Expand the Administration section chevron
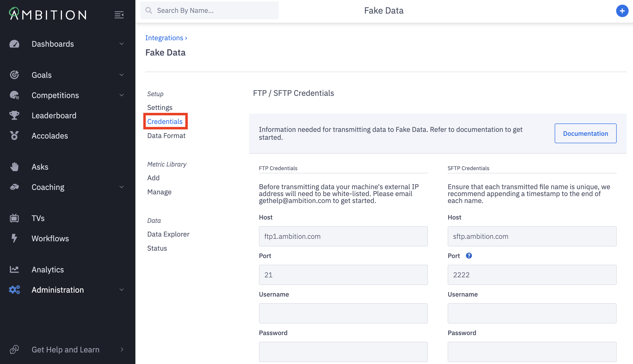Screen dimensions: 633x364 [x=122, y=290]
